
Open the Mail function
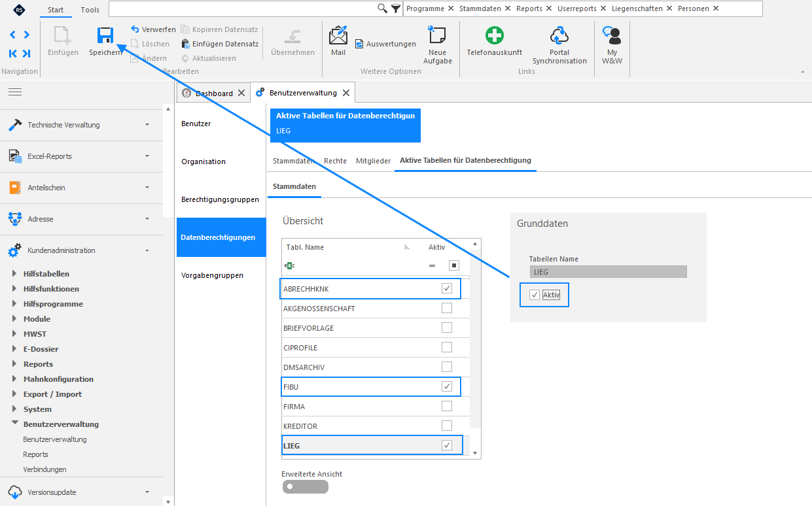coord(338,41)
